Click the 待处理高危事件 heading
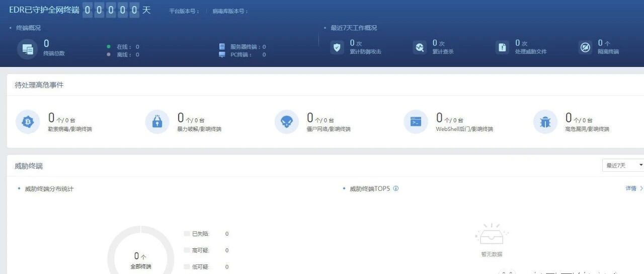The image size is (644, 274). 39,85
